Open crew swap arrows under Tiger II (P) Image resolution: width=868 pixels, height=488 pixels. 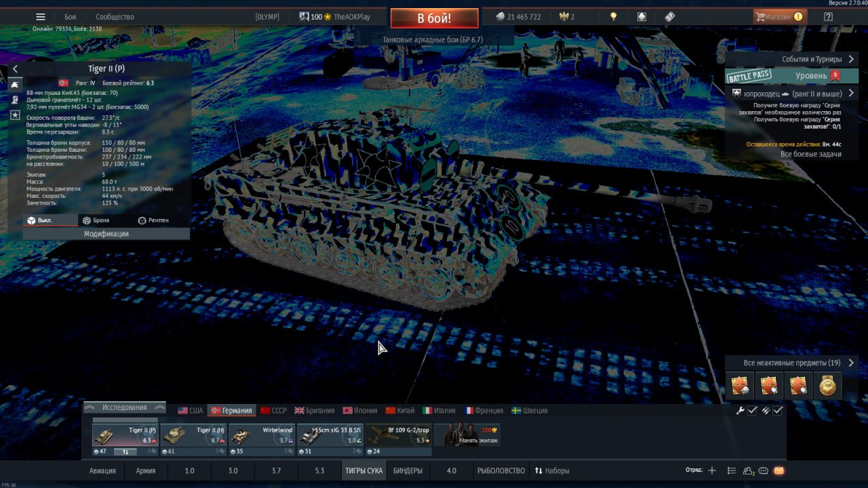point(125,451)
